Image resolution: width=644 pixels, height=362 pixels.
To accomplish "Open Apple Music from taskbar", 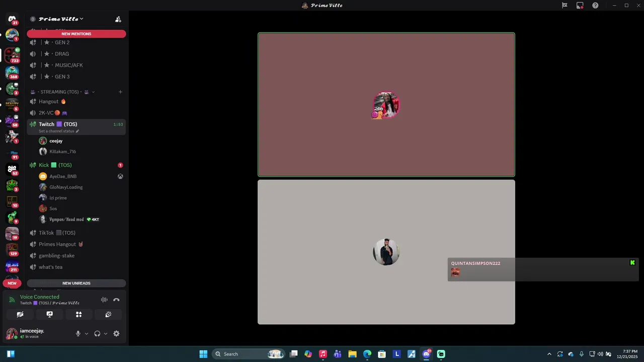I will (x=323, y=354).
